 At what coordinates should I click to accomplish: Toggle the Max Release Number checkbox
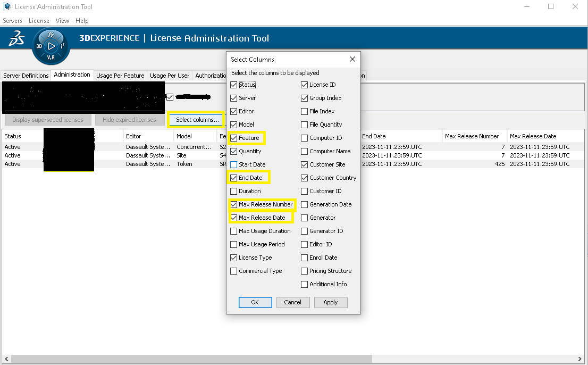(234, 204)
